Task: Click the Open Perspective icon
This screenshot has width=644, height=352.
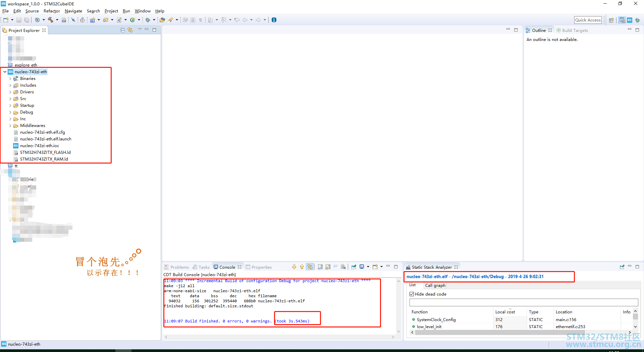Action: click(611, 20)
